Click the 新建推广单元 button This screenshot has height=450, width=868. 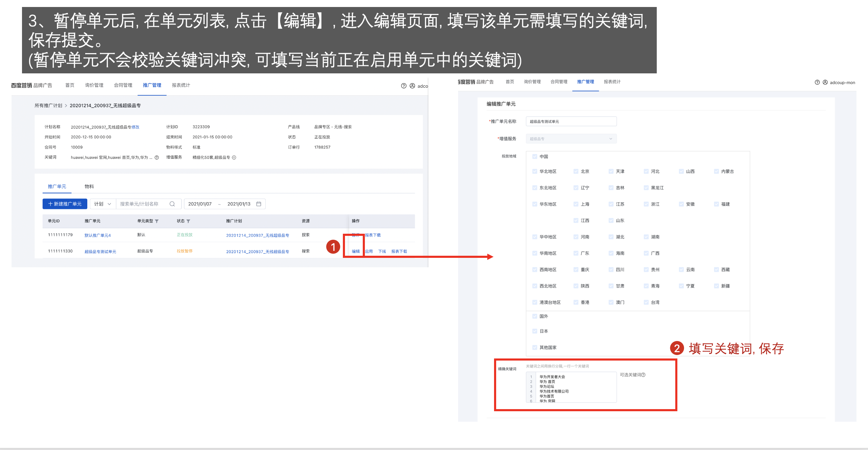(x=65, y=204)
